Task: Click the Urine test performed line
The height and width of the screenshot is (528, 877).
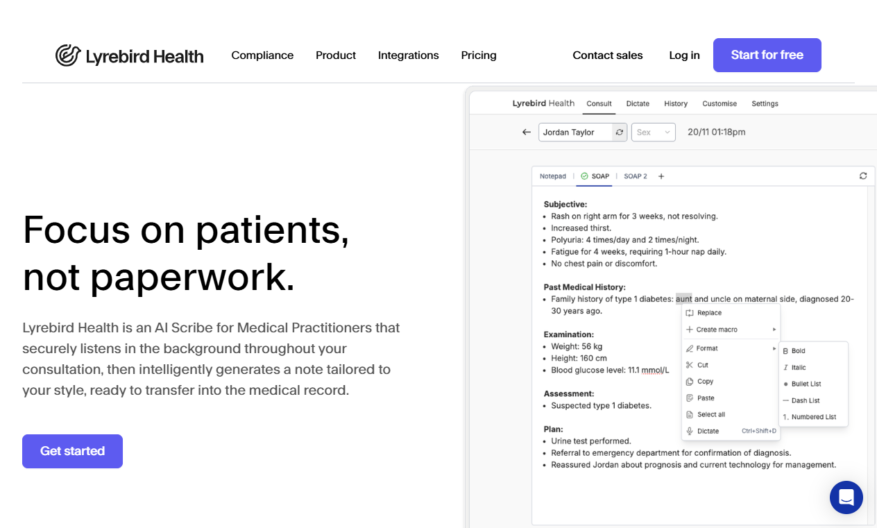Action: (591, 441)
